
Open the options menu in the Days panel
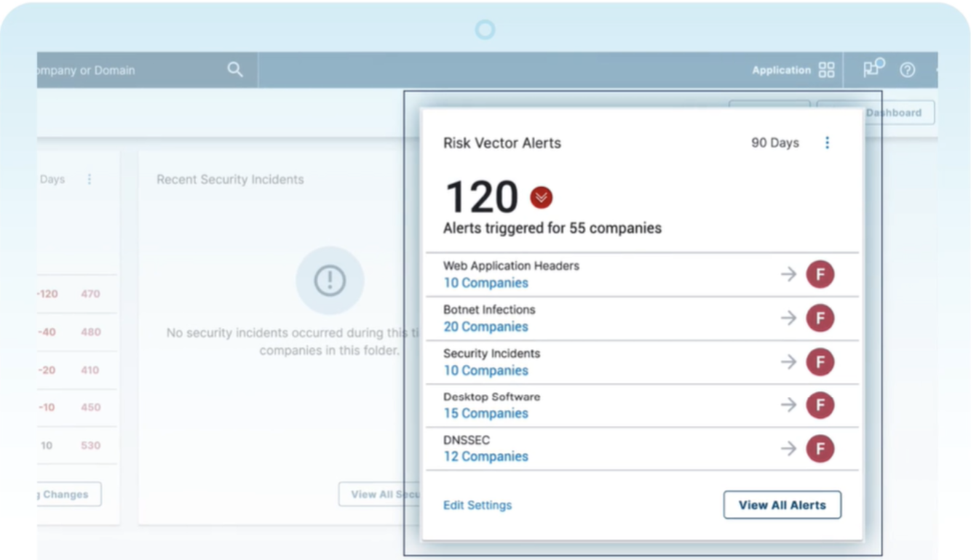[89, 179]
